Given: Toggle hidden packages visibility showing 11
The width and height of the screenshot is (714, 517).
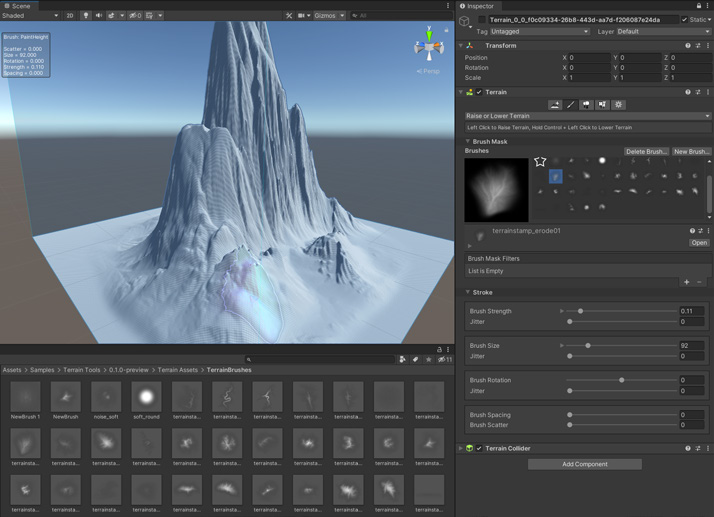Looking at the screenshot, I should [445, 359].
